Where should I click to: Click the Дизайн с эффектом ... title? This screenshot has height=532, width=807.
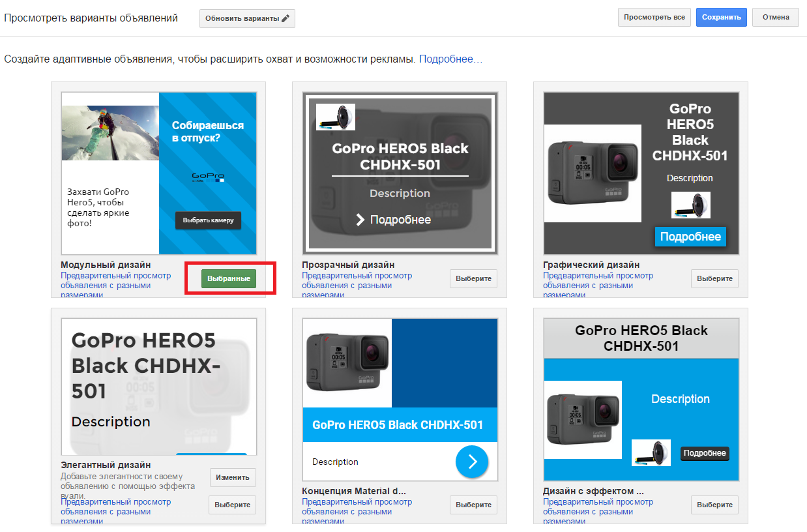(x=593, y=491)
